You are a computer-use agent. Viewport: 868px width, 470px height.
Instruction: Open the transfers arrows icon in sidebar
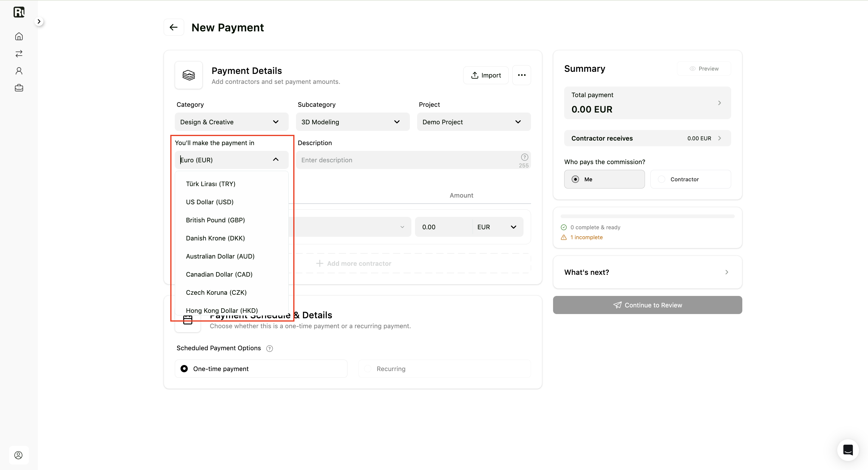19,54
